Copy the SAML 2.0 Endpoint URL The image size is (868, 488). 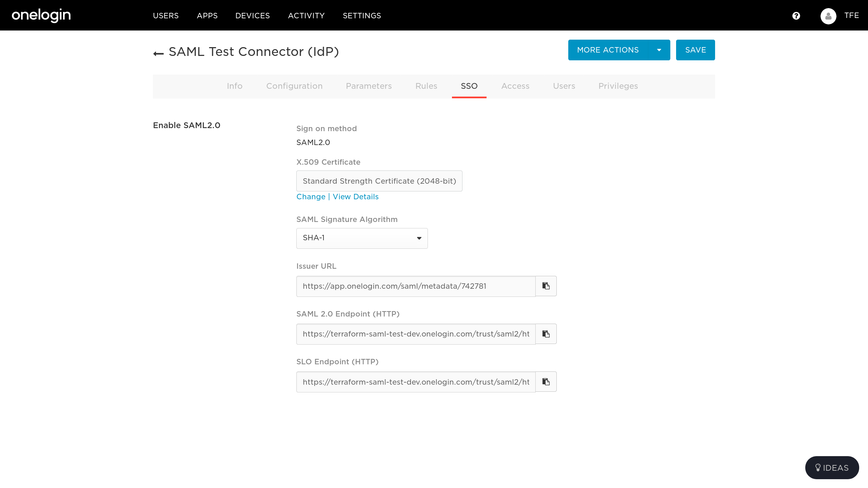click(x=546, y=334)
